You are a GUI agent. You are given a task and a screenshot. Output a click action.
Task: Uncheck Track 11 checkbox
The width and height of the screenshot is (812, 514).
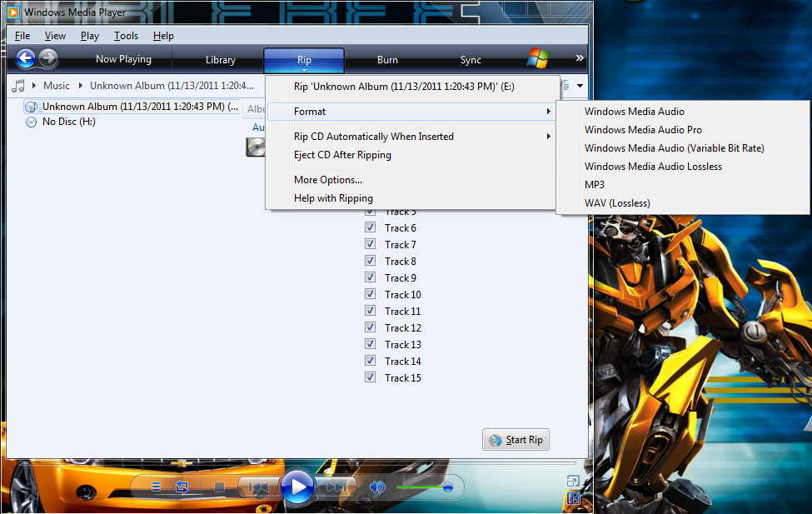point(370,311)
